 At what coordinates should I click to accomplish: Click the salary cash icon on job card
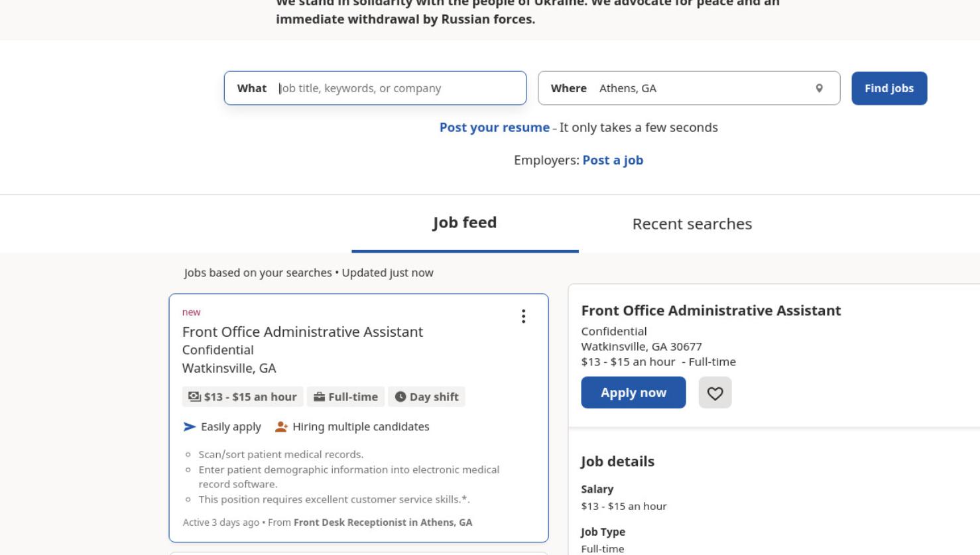(x=194, y=397)
